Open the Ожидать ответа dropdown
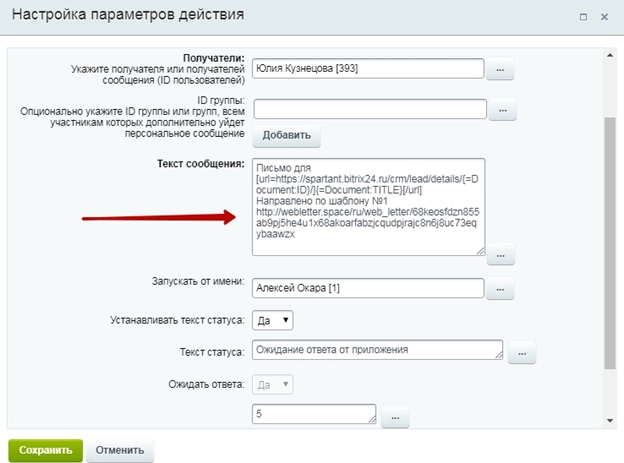Image resolution: width=624 pixels, height=463 pixels. coord(273,385)
